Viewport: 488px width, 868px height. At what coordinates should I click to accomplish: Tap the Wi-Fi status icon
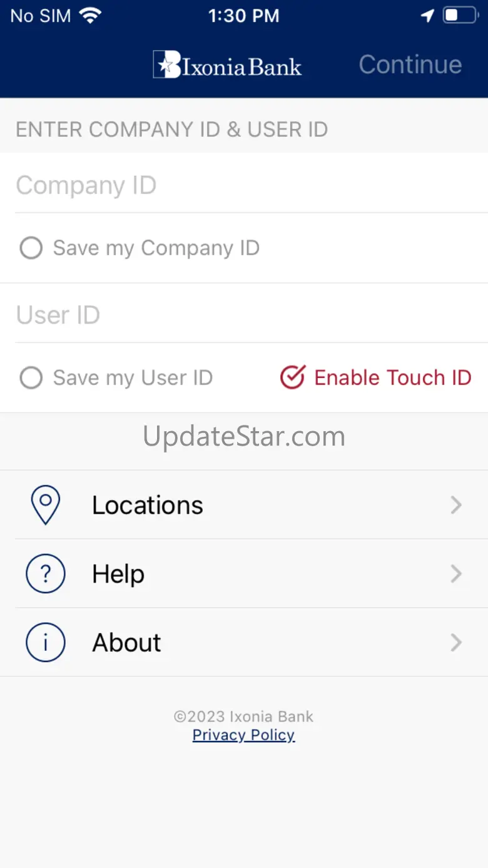tap(91, 16)
